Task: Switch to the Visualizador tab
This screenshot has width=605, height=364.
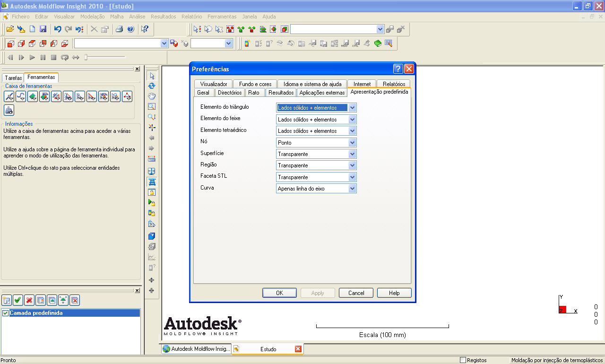Action: coord(214,84)
